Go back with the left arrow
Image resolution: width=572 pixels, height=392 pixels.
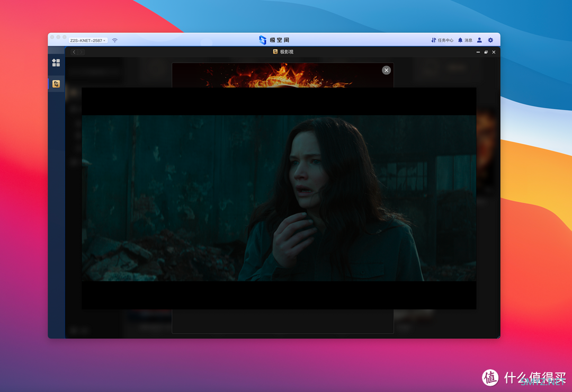click(x=74, y=52)
